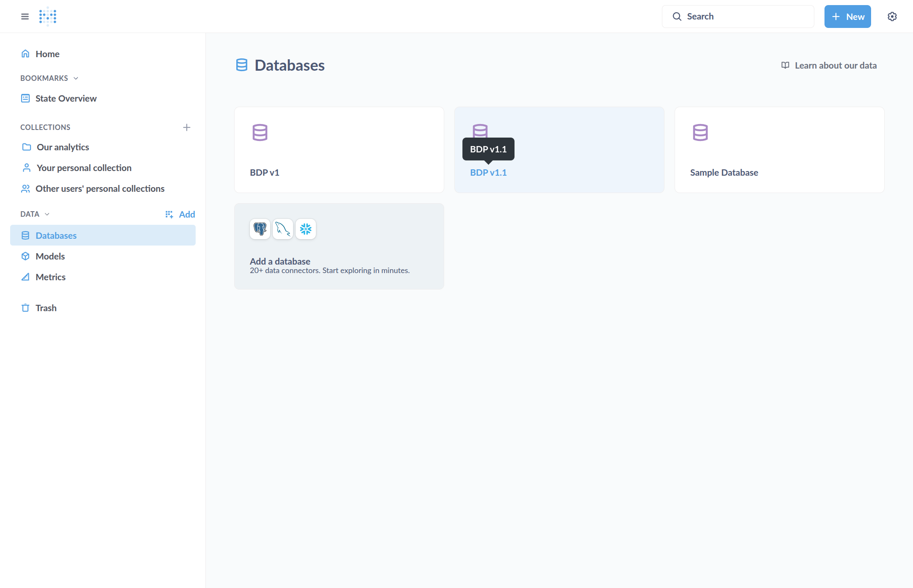Image resolution: width=913 pixels, height=588 pixels.
Task: Click the PostgreSQL elephant connector icon
Action: point(260,229)
